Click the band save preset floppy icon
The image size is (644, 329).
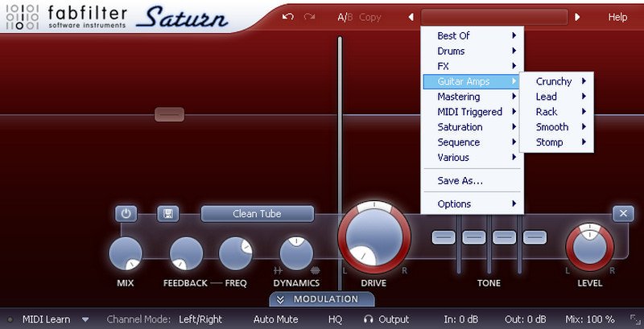tap(167, 214)
